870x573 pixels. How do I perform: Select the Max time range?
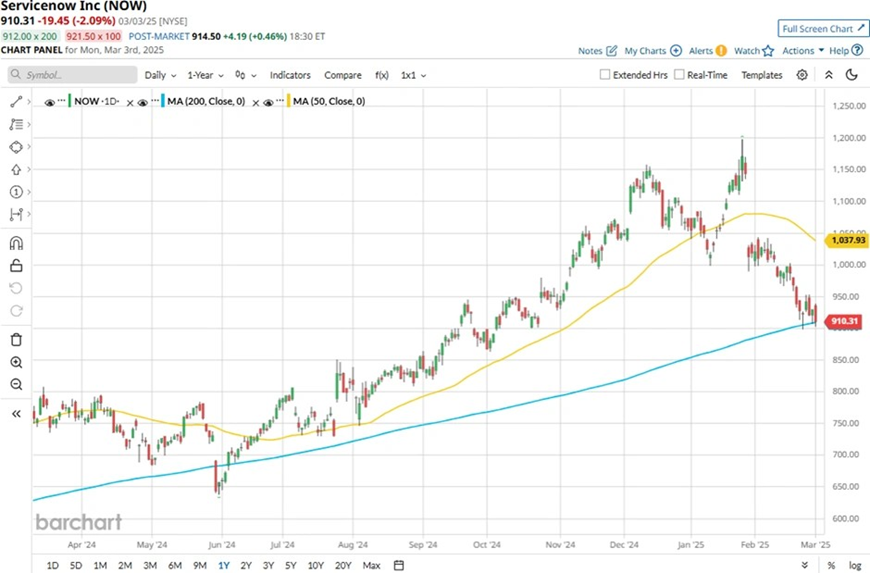371,565
